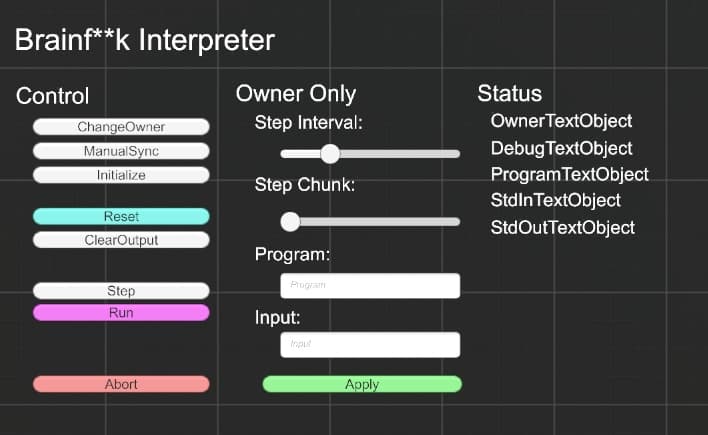
Task: Select the StdOutTextObject status text
Action: [562, 227]
